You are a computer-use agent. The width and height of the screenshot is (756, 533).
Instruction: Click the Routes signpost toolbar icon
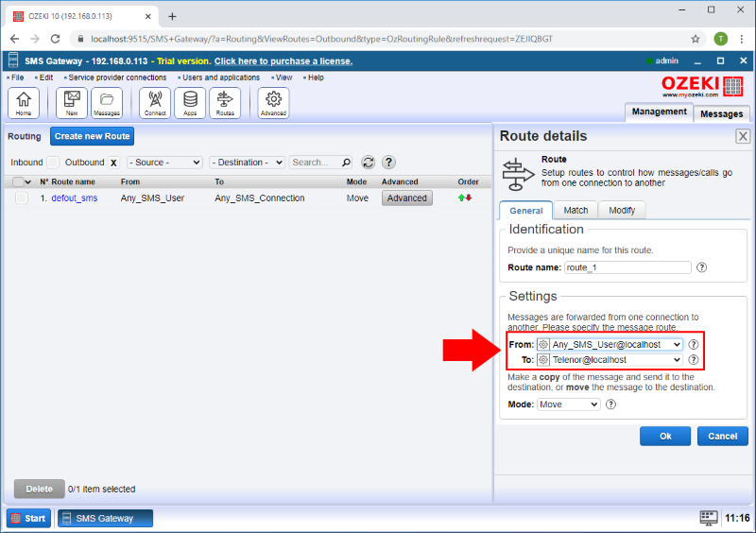tap(225, 103)
